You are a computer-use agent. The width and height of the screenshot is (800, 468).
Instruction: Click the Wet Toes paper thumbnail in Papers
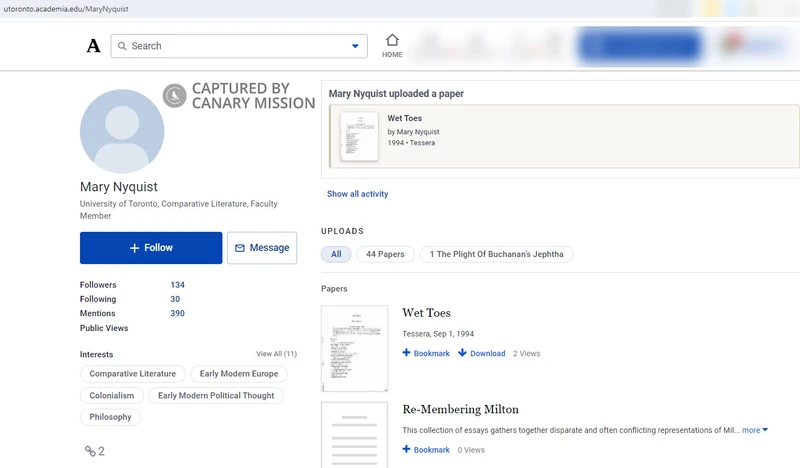coord(355,348)
